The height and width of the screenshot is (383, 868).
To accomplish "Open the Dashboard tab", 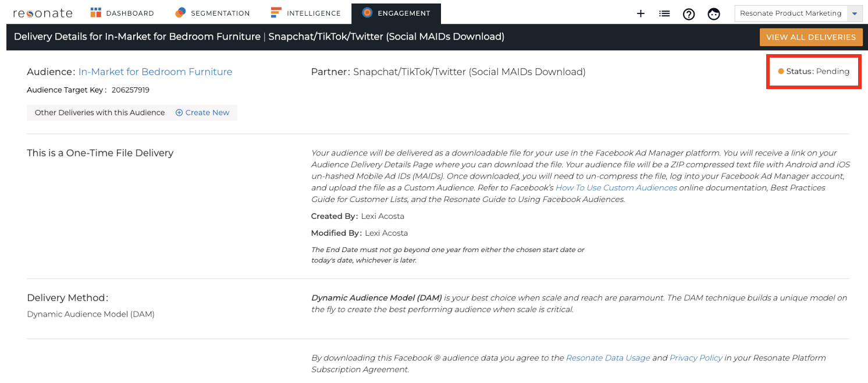I will click(122, 13).
